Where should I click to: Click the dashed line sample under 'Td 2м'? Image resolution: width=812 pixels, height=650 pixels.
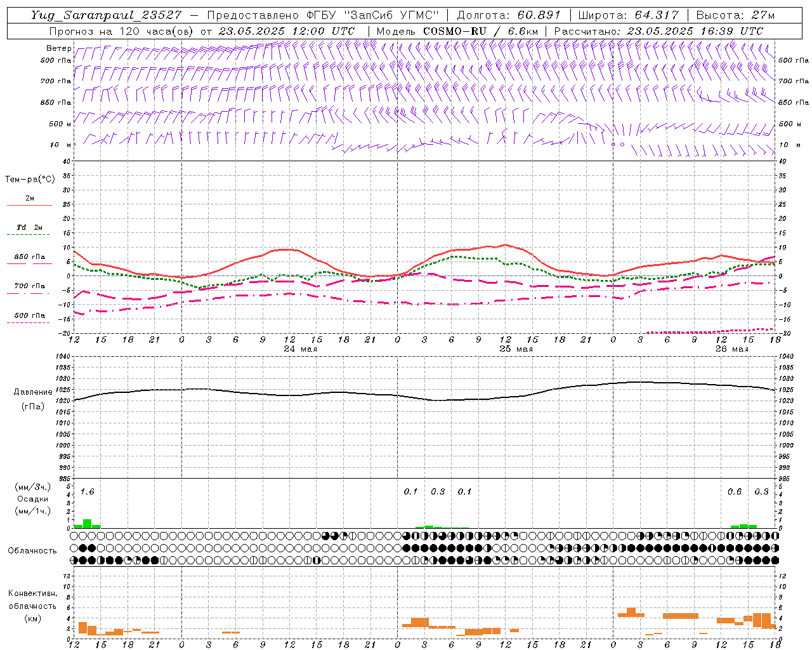click(x=29, y=235)
